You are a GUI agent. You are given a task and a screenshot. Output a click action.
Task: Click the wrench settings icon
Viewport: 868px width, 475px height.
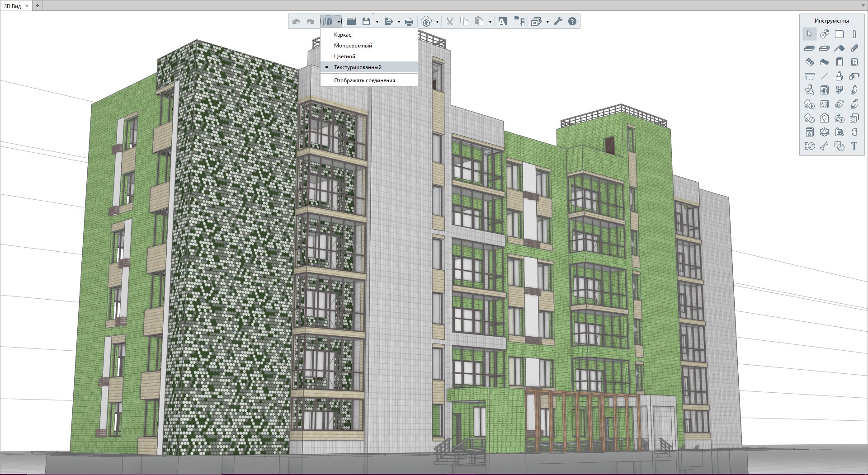pos(558,21)
